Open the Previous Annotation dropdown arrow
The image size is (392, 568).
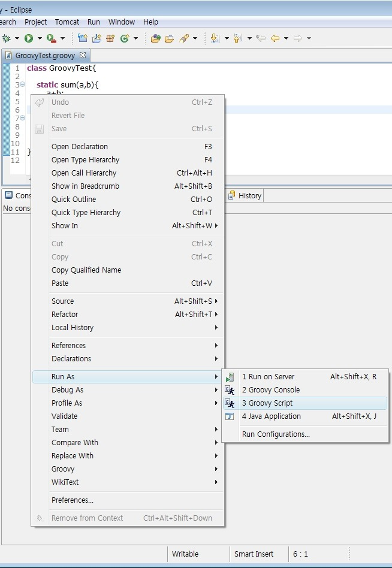249,38
